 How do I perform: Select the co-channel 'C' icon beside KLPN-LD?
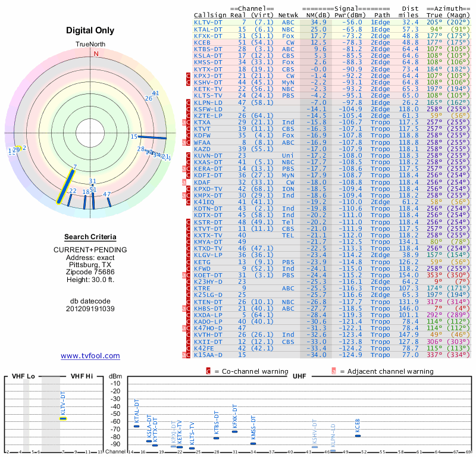click(188, 102)
